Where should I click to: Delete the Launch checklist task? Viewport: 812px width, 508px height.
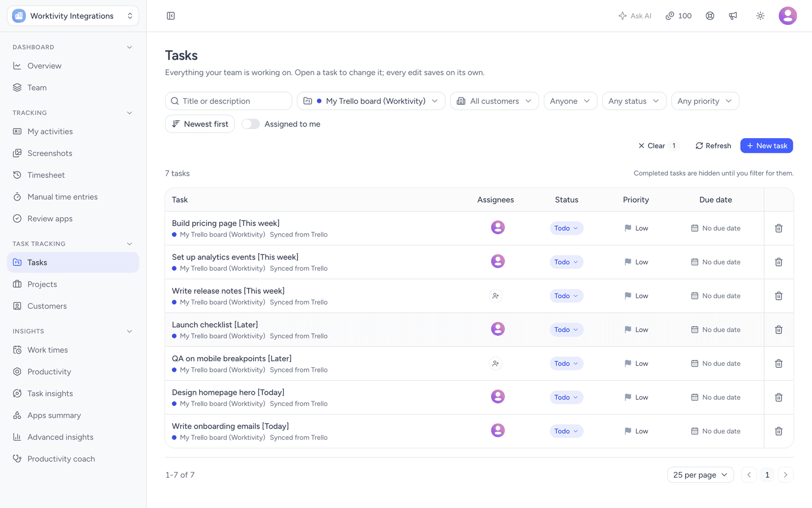(779, 330)
